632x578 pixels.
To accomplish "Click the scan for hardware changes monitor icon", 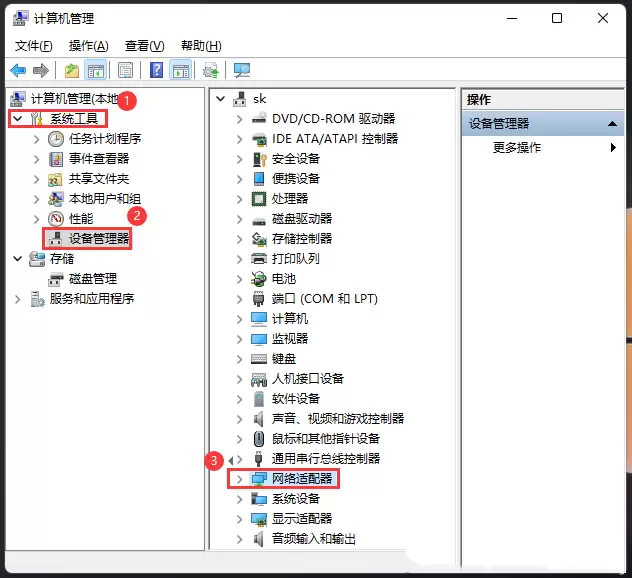I will coord(242,71).
